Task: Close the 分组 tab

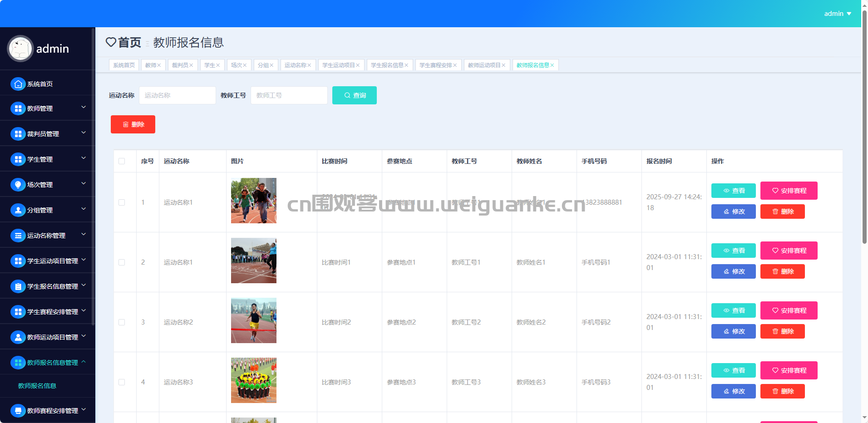Action: pyautogui.click(x=271, y=65)
